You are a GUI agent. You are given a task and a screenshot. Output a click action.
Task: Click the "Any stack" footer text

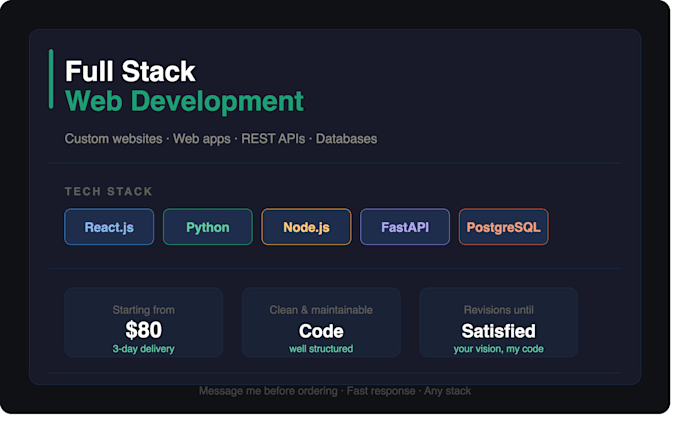click(447, 391)
